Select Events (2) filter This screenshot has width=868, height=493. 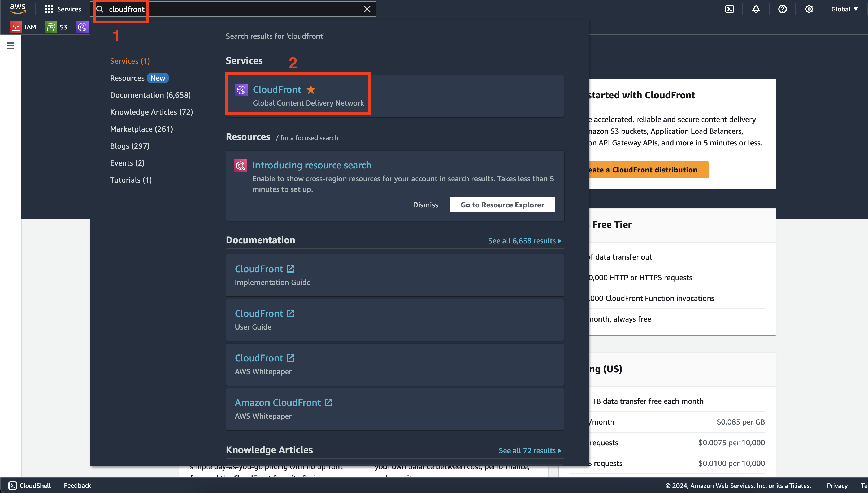(127, 163)
